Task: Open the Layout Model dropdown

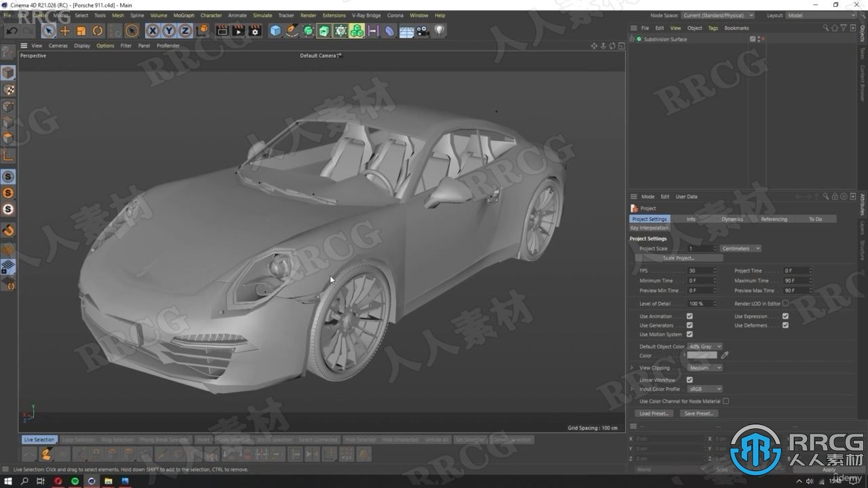Action: pos(821,15)
